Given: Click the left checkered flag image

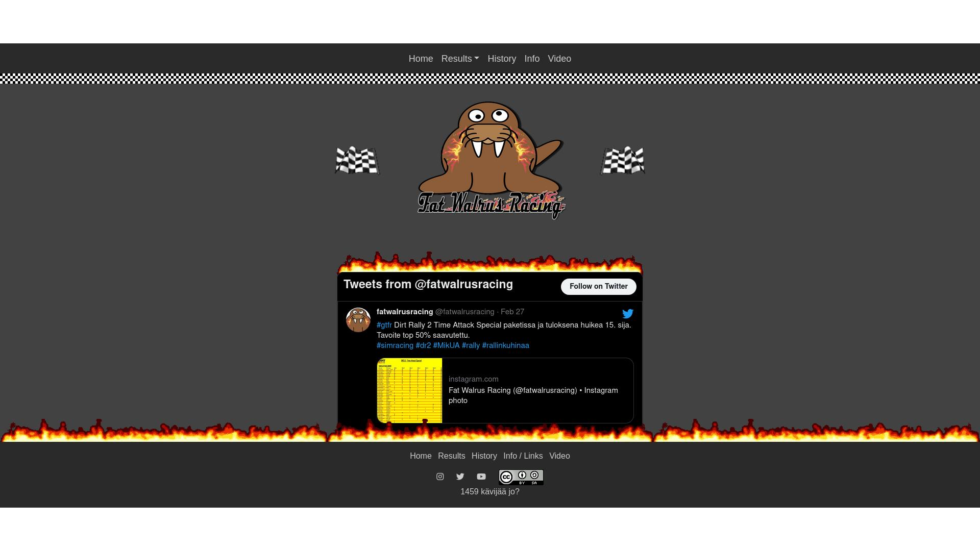Looking at the screenshot, I should click(x=357, y=160).
